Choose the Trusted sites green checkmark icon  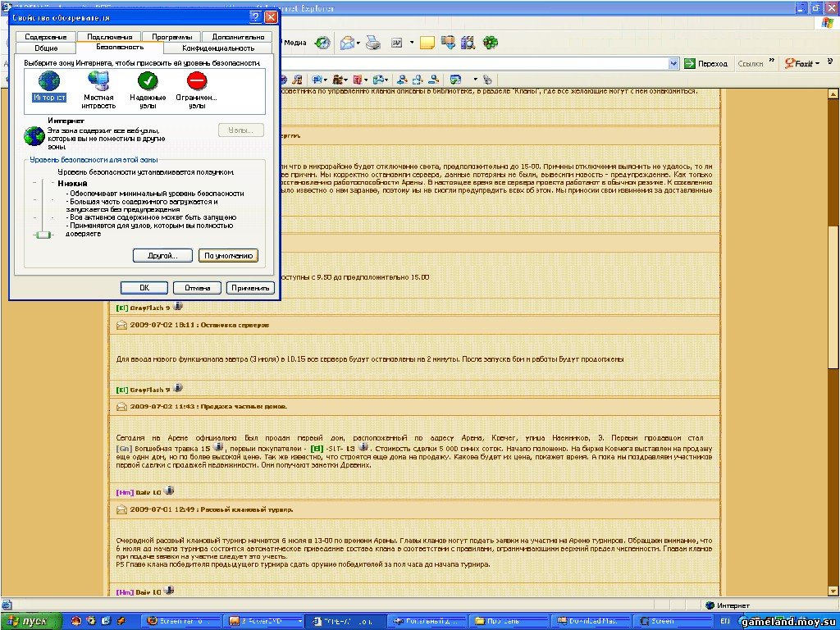[x=148, y=81]
